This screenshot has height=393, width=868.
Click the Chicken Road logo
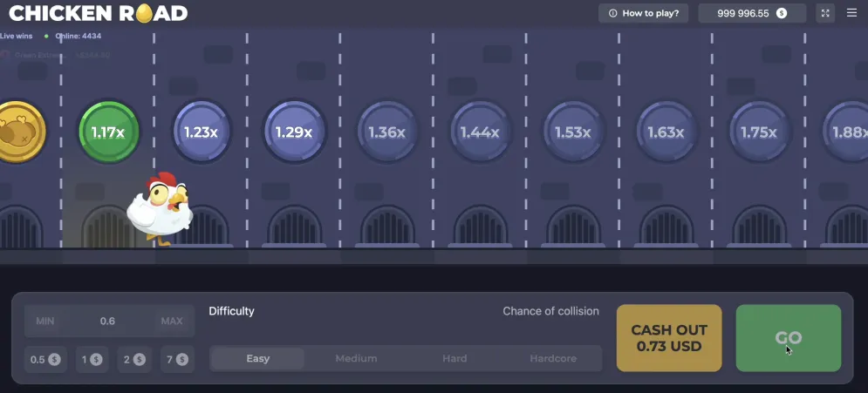point(99,13)
